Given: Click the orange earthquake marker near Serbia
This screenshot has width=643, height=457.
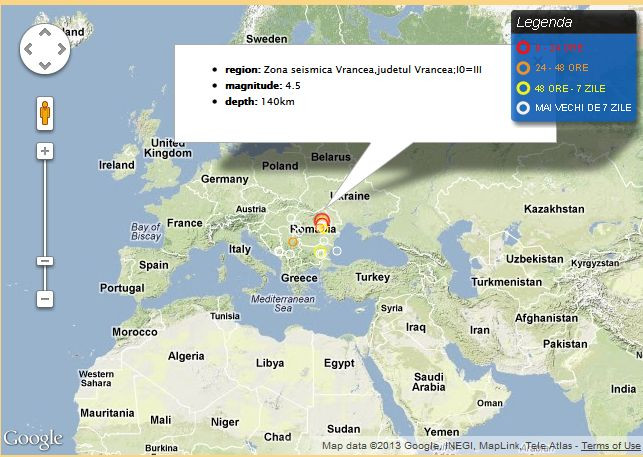Looking at the screenshot, I should 293,242.
